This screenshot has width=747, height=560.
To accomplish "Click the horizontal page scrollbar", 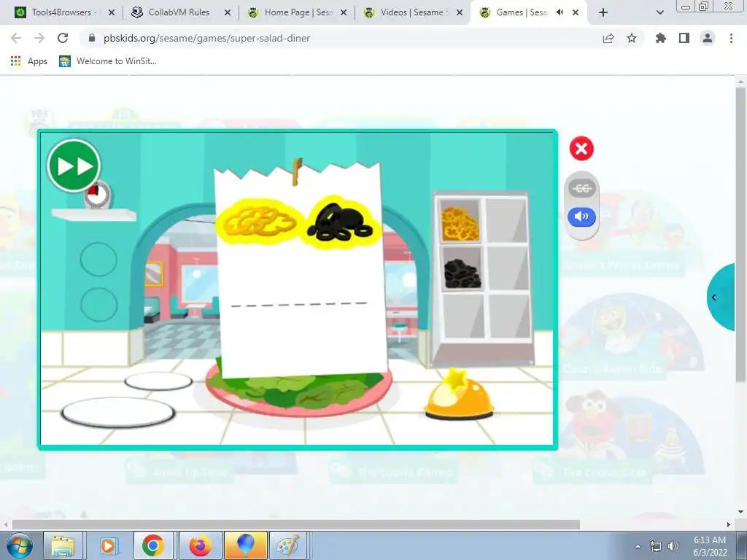I will 296,524.
